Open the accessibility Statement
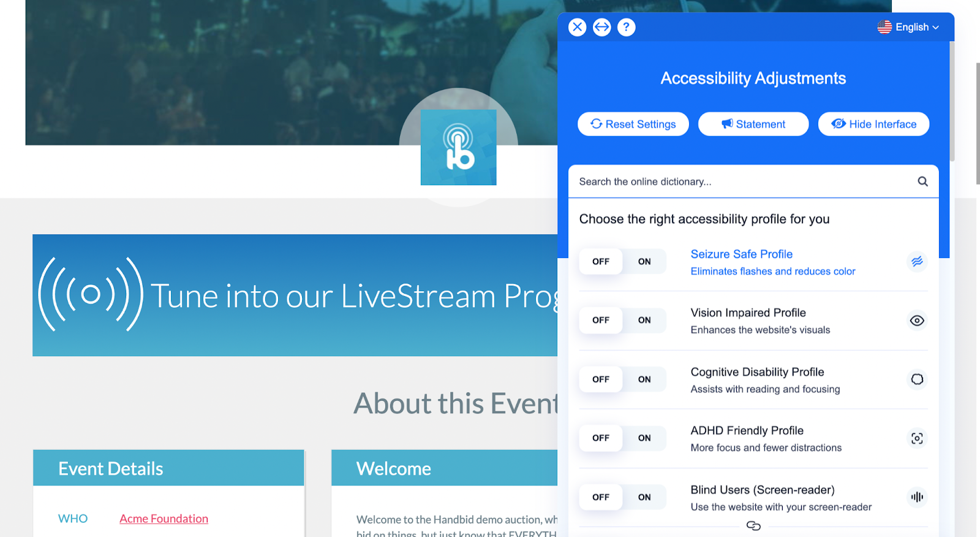Image resolution: width=980 pixels, height=537 pixels. [x=753, y=124]
